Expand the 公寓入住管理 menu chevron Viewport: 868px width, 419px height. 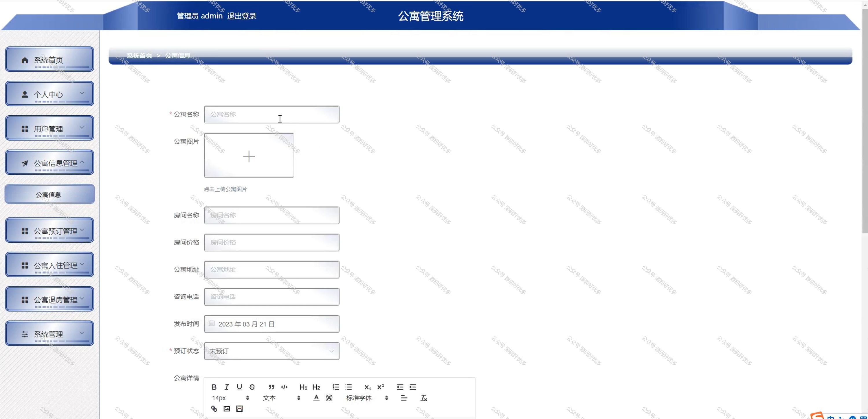click(82, 264)
